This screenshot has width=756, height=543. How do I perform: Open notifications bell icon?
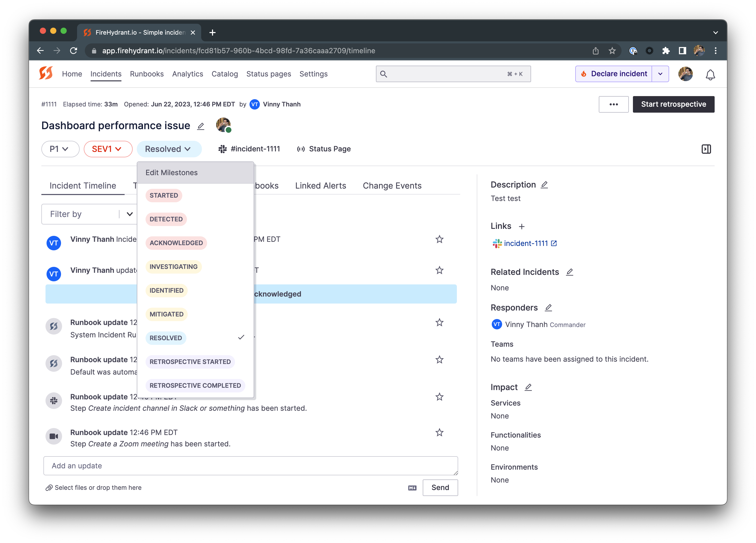(x=710, y=75)
